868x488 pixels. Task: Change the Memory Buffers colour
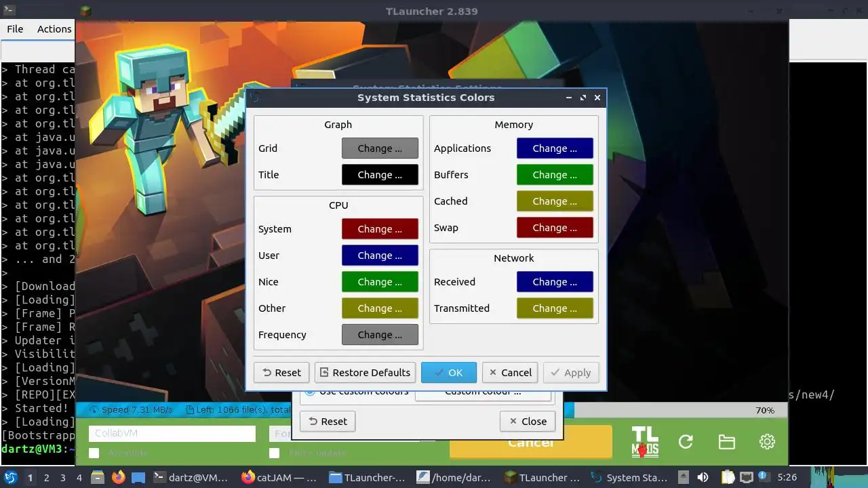[555, 175]
